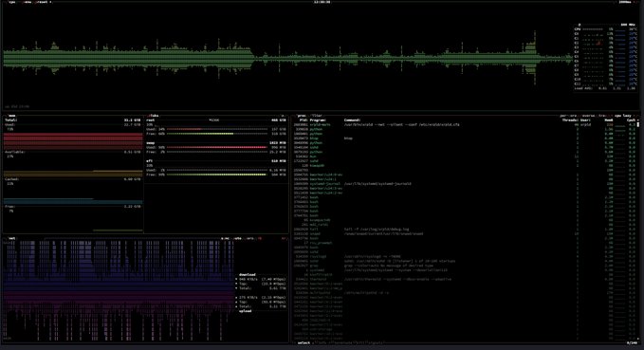Click the efi disk name

tap(150, 161)
